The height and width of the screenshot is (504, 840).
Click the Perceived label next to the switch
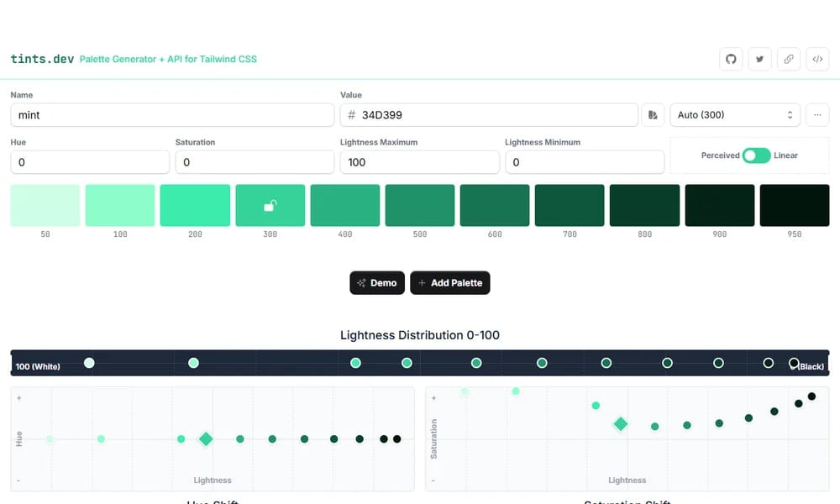pos(721,155)
